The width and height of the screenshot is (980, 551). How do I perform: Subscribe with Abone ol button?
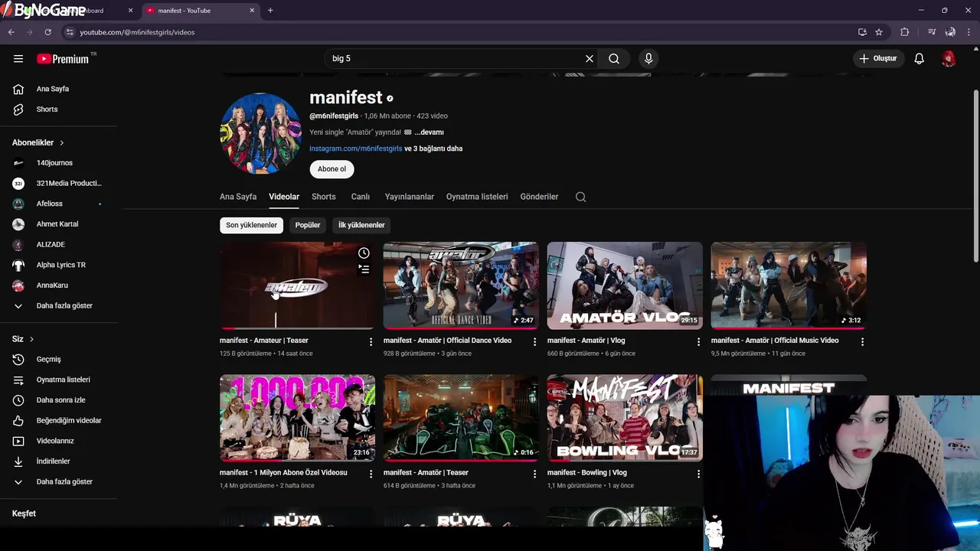[332, 169]
